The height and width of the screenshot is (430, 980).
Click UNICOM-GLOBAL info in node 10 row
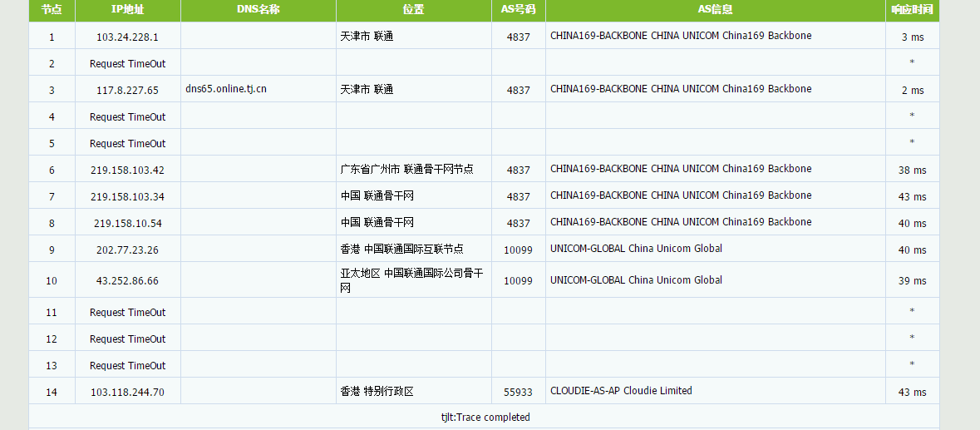[x=636, y=279]
